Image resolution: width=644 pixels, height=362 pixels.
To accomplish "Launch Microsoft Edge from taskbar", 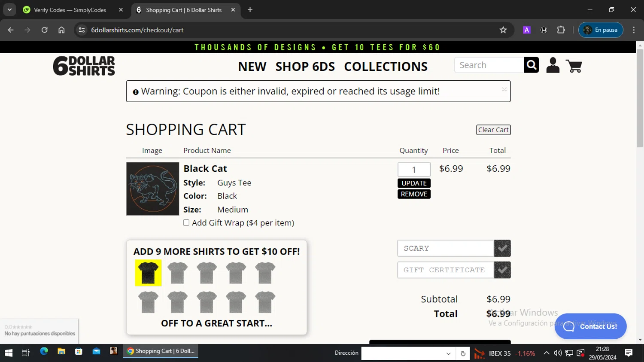I will [x=44, y=352].
